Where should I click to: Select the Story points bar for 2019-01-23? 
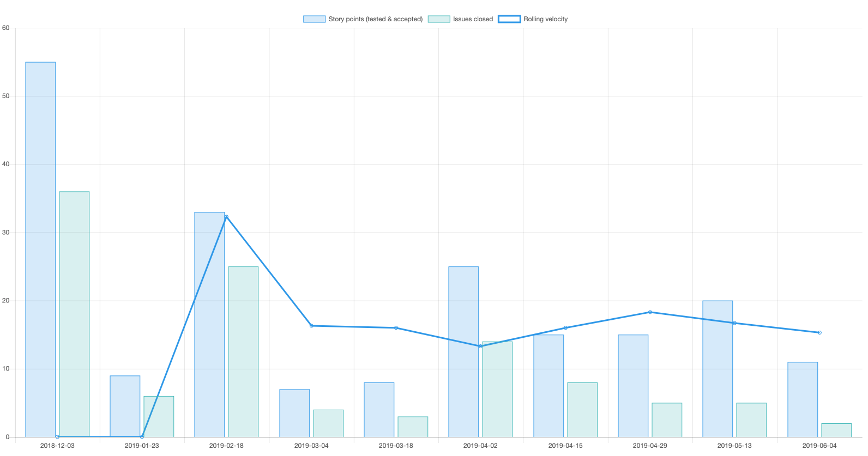(x=125, y=406)
